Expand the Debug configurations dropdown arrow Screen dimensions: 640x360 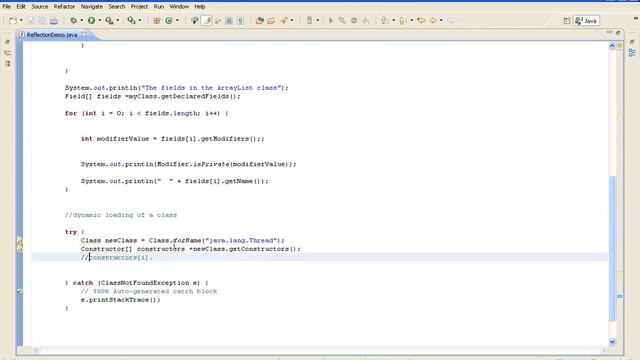(x=82, y=20)
